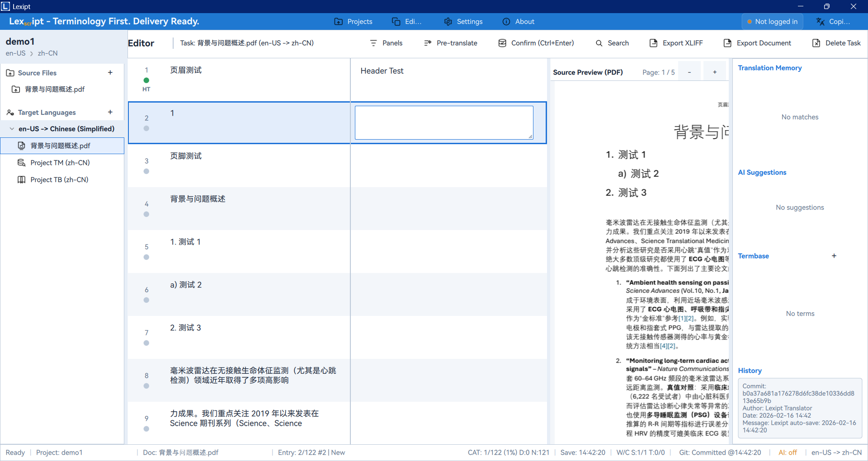Click the Not logged in button
Image resolution: width=868 pixels, height=461 pixels.
point(772,21)
